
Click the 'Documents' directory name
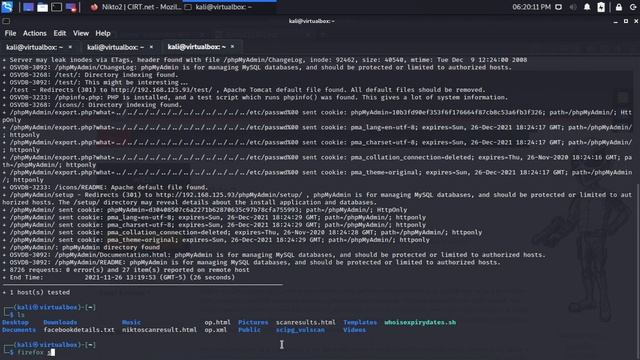[x=19, y=330]
